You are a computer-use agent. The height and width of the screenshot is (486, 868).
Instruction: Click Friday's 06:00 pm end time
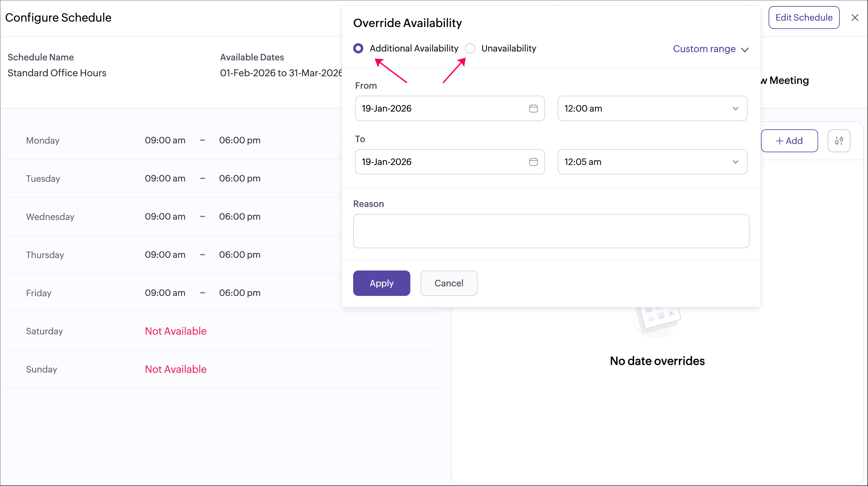239,293
